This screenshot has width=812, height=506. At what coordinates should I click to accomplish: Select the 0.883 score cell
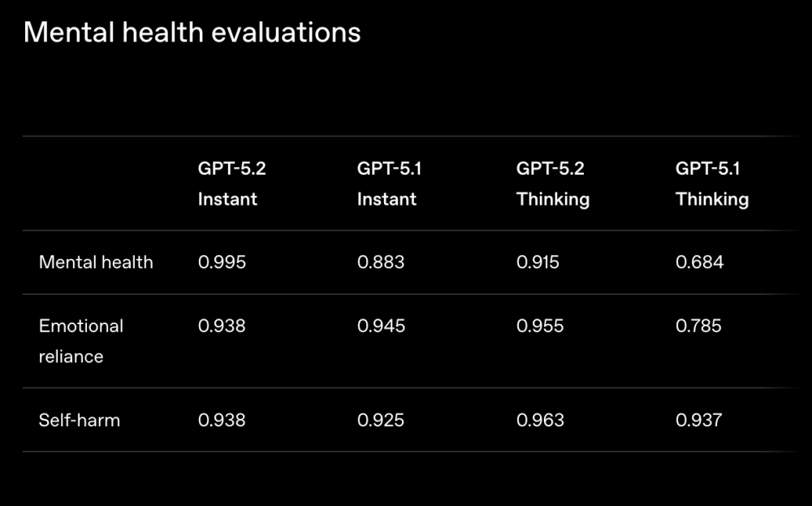(x=381, y=262)
